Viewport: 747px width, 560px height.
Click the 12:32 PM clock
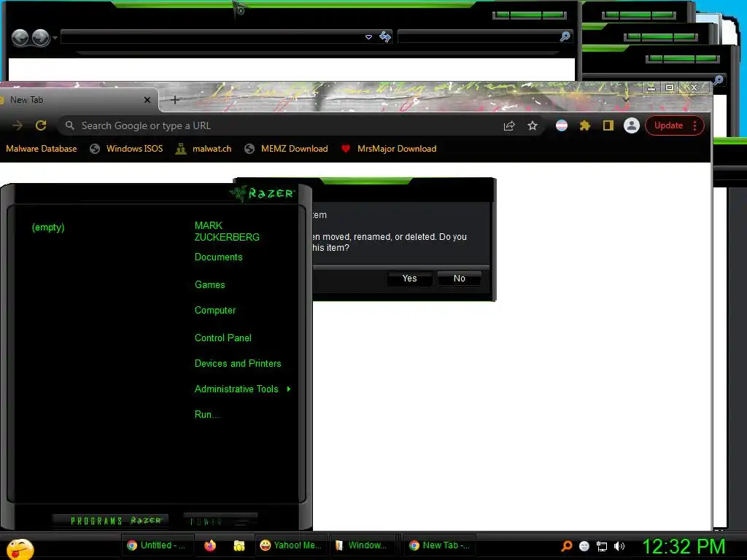(x=684, y=547)
